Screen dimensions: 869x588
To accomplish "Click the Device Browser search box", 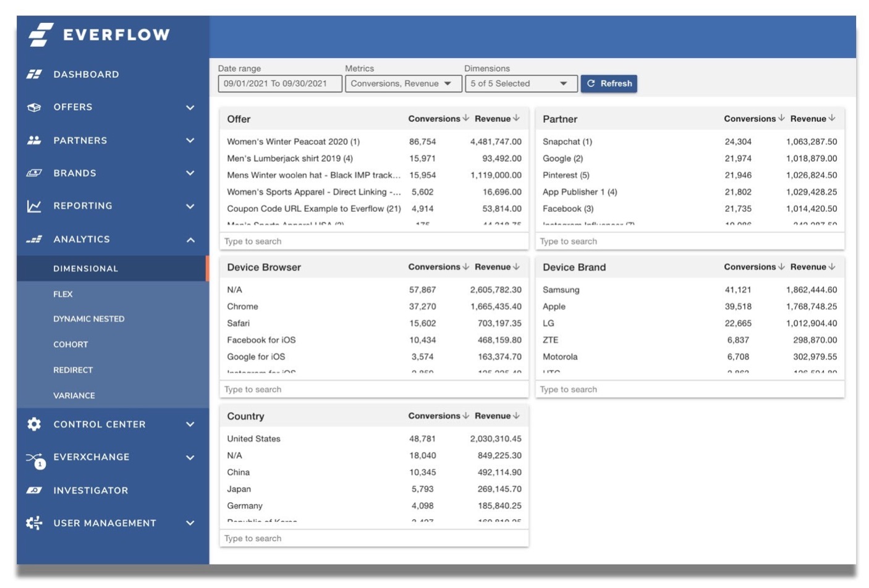I will [x=374, y=389].
